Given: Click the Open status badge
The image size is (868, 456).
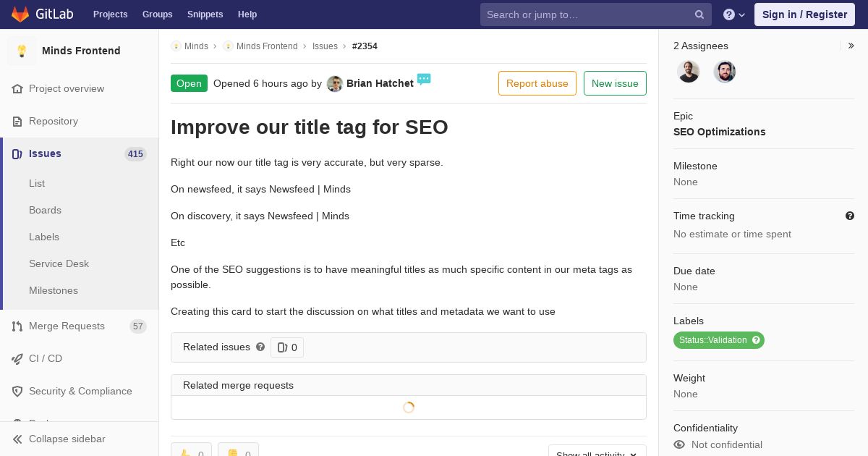Looking at the screenshot, I should (x=189, y=83).
